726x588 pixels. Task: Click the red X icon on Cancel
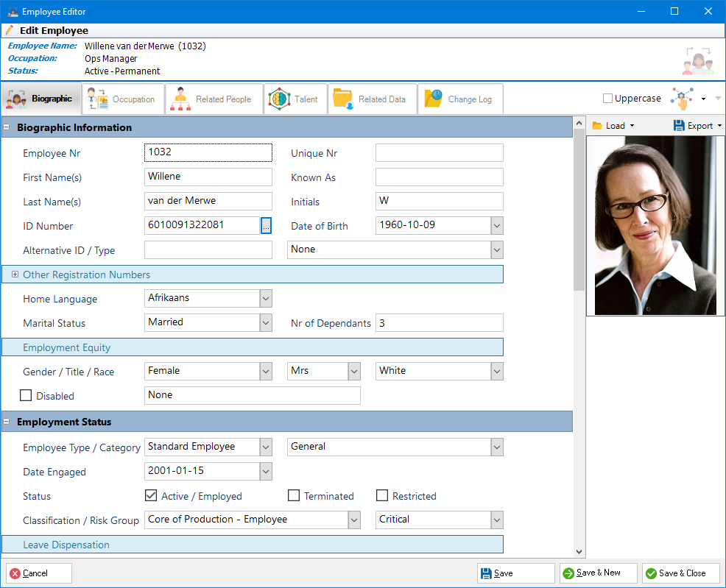(x=15, y=573)
